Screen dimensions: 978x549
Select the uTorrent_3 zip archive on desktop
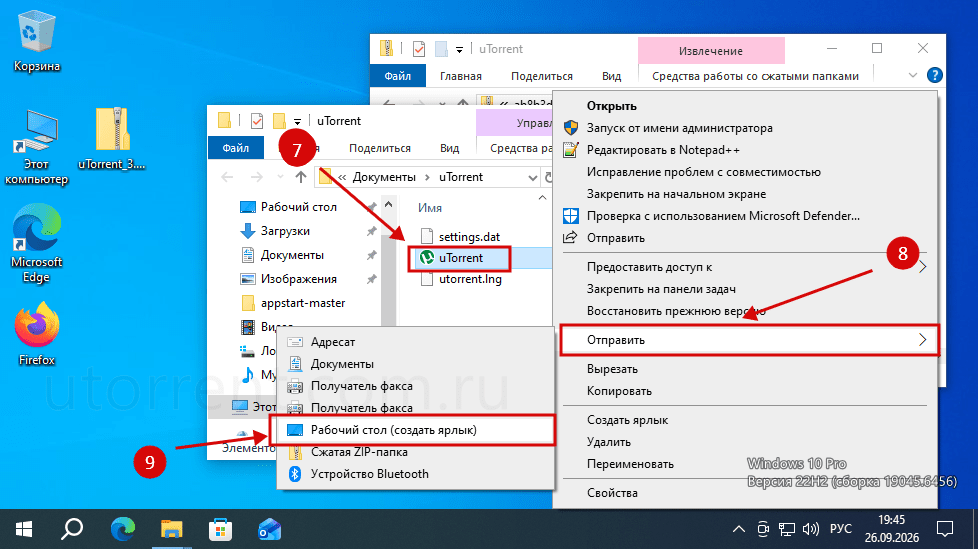[112, 138]
